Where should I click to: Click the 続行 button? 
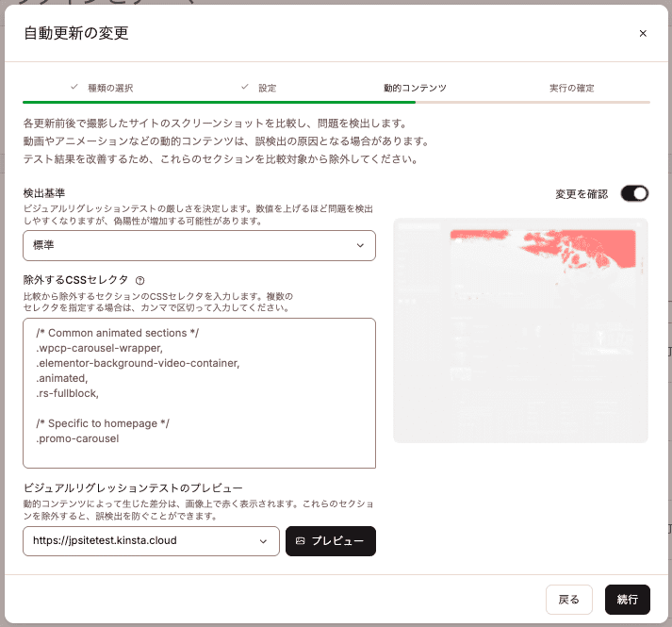pos(628,599)
